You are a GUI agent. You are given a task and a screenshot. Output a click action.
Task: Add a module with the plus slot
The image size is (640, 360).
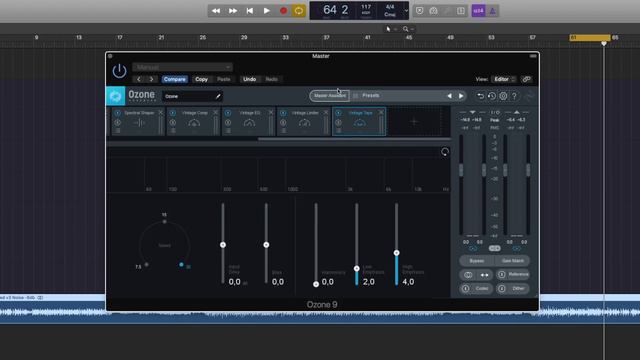point(414,121)
